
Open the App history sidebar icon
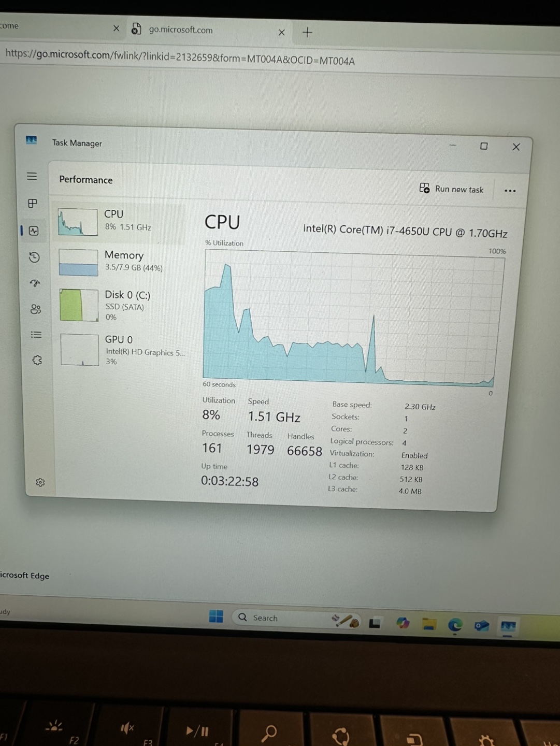click(x=34, y=257)
